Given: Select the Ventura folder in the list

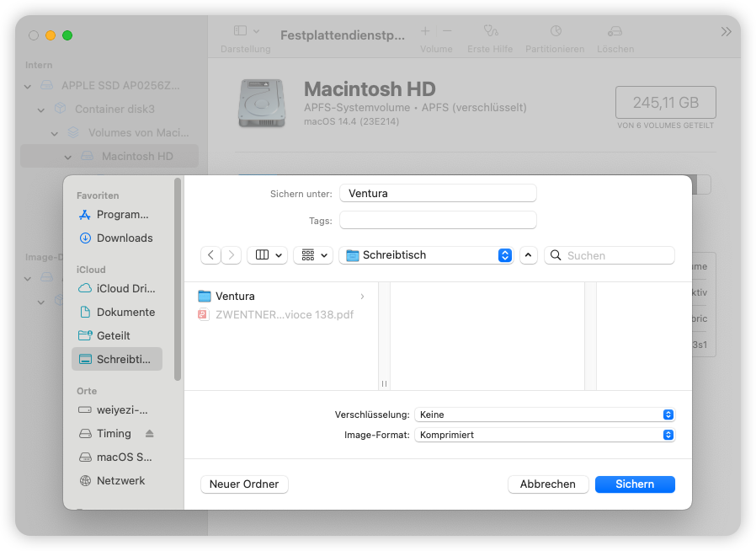Looking at the screenshot, I should click(x=281, y=297).
